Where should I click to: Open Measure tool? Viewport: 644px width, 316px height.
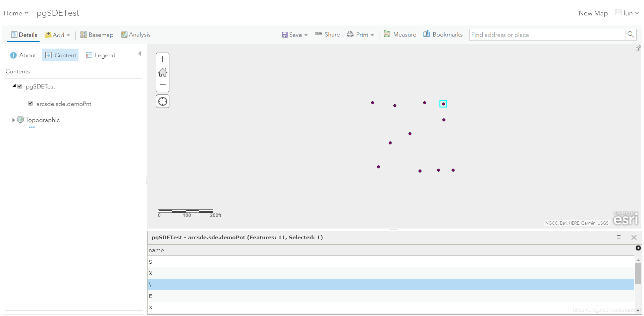(400, 35)
